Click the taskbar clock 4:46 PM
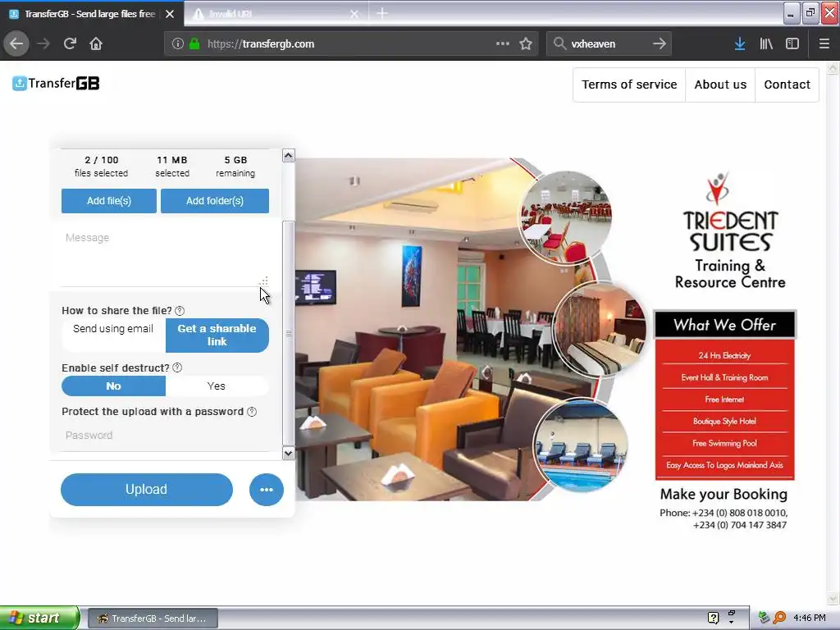 810,618
